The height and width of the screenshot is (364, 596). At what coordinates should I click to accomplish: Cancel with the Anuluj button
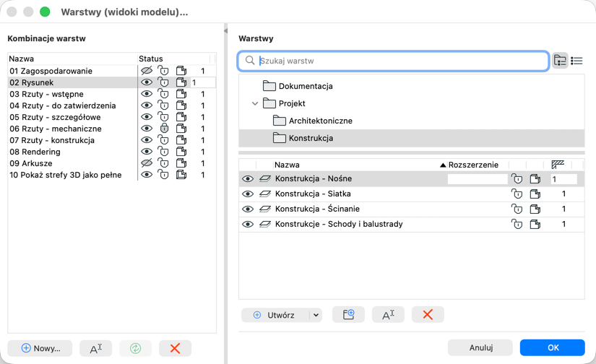point(480,347)
